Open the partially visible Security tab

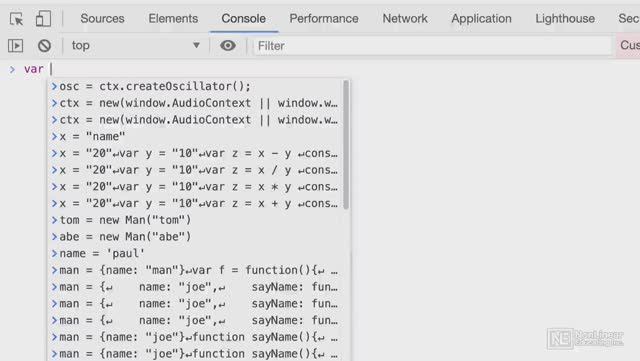pos(629,18)
